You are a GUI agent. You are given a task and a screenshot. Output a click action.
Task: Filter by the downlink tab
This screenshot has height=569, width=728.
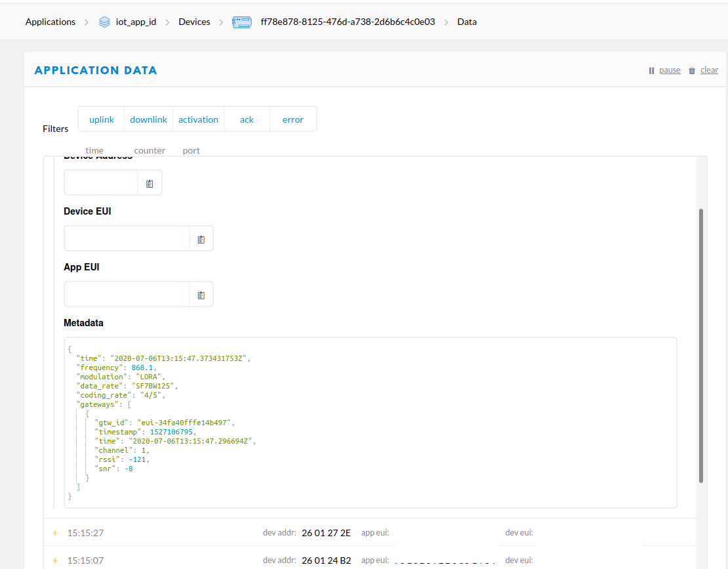click(x=149, y=119)
